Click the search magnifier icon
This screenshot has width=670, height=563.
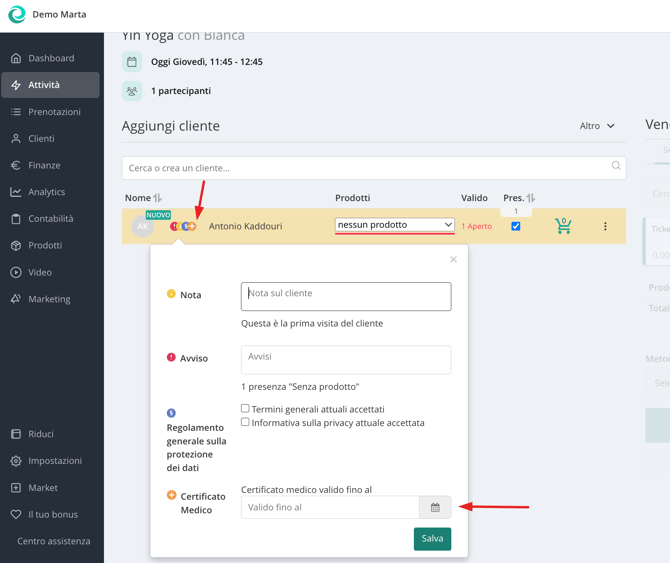tap(615, 167)
